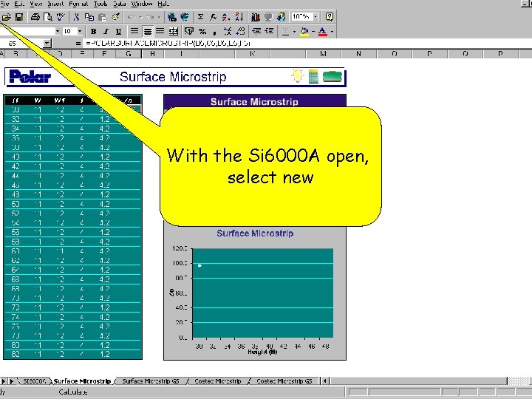Open the Data menu
Image resolution: width=532 pixels, height=399 pixels.
[120, 4]
